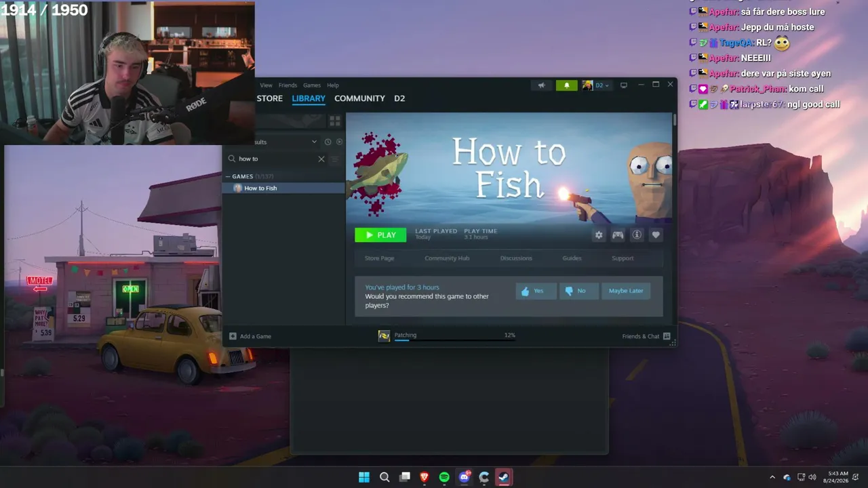
Task: Click the How to Fish hero banner
Action: tap(509, 167)
